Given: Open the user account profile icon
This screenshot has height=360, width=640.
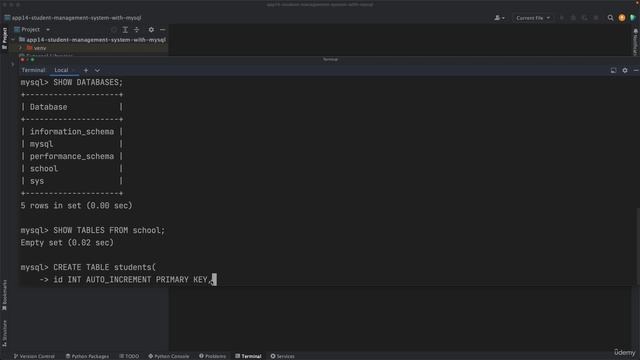Looking at the screenshot, I should pyautogui.click(x=499, y=18).
